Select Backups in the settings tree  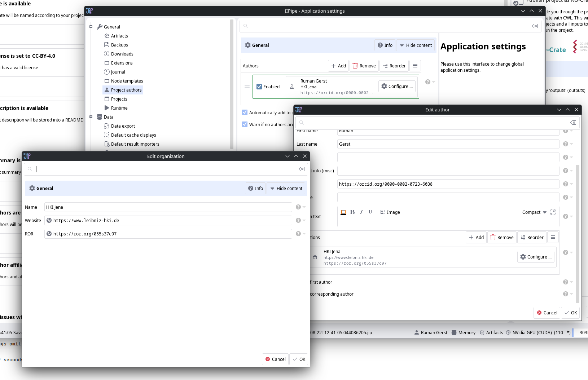[x=119, y=45]
